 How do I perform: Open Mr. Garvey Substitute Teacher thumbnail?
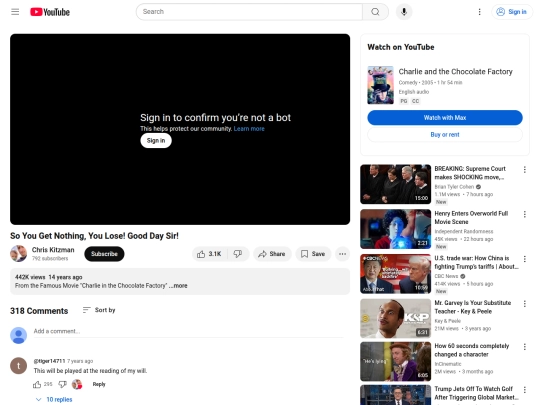[x=395, y=319]
